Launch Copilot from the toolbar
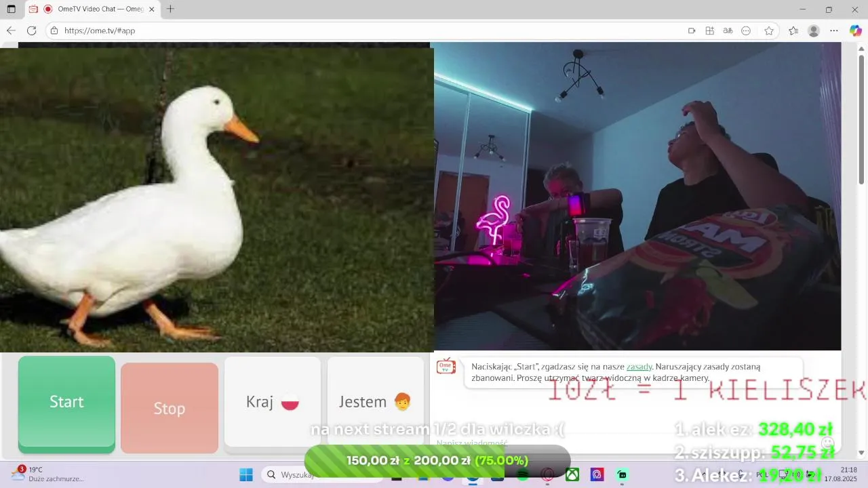This screenshot has height=488, width=868. (856, 30)
